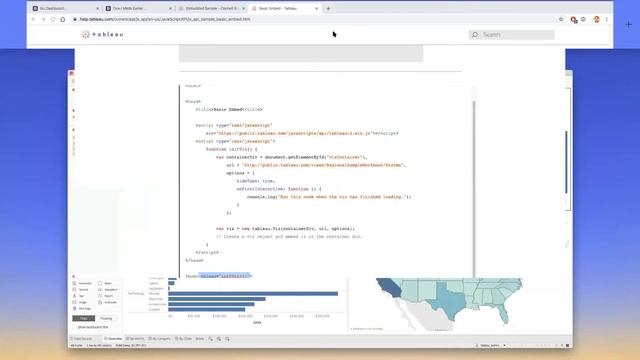Screen dimensions: 640x360
Task: Click the rightmost view icon in Tableau status bar
Action: point(568,345)
